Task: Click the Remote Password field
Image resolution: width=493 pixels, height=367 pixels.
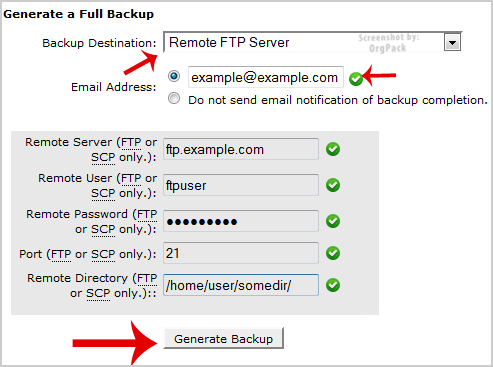Action: pyautogui.click(x=241, y=221)
